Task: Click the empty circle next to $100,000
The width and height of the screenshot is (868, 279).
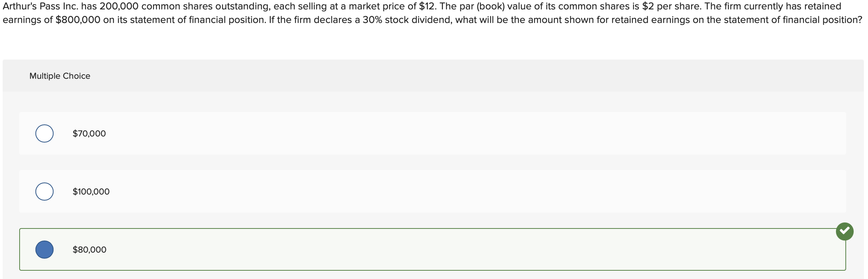Action: (x=44, y=191)
